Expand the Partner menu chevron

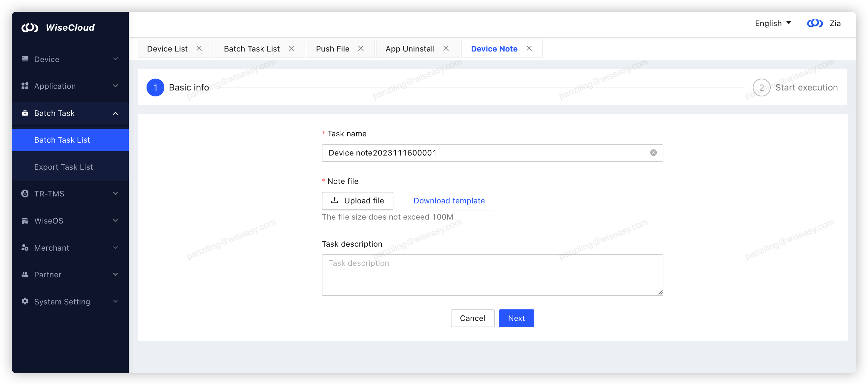coord(116,274)
